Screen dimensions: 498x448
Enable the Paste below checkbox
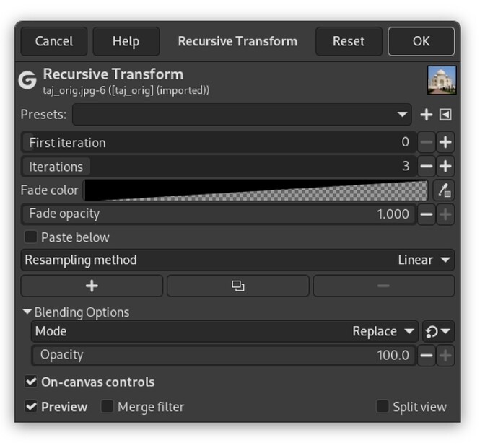tap(31, 237)
